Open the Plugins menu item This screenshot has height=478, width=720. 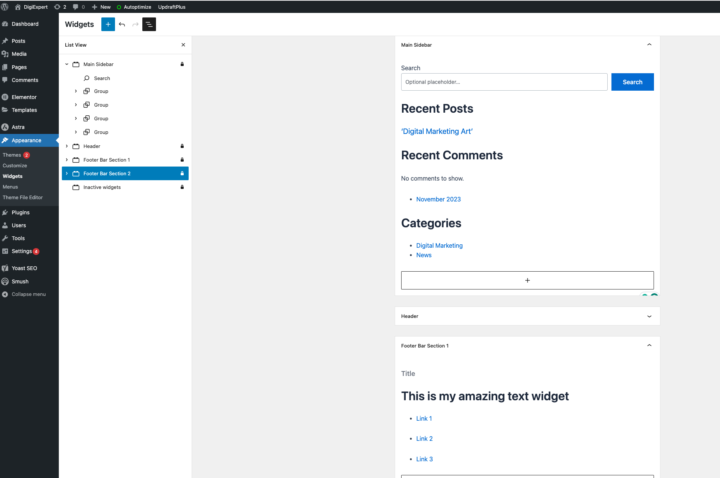click(20, 212)
